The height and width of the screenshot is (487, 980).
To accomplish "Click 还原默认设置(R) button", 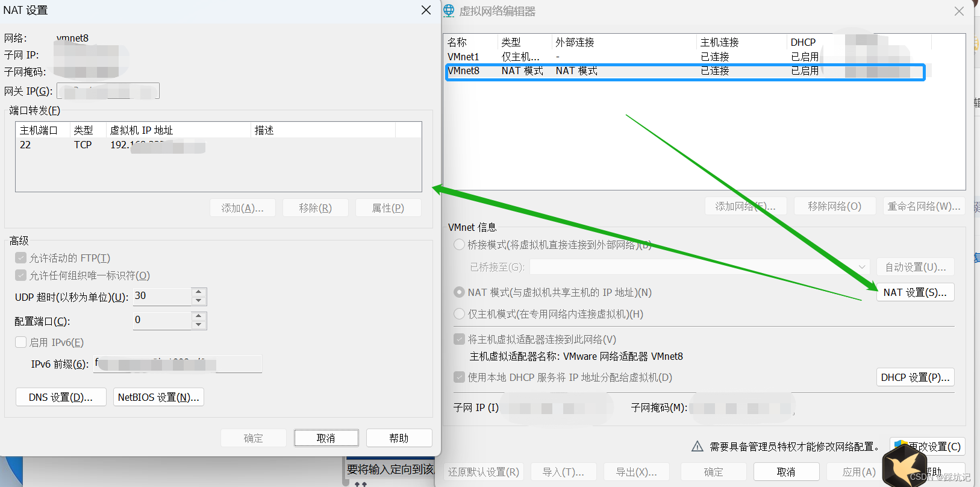I will click(x=484, y=472).
